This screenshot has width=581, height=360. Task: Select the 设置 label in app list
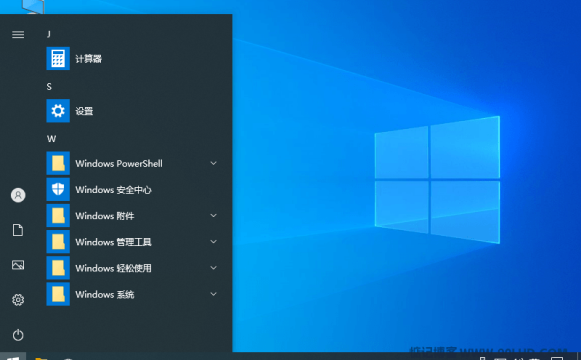coord(84,111)
